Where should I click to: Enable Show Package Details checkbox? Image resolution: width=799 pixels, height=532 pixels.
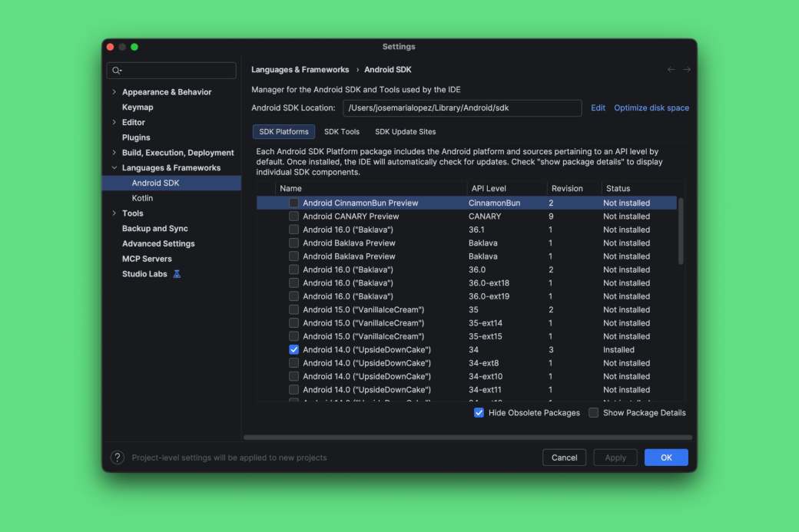594,413
